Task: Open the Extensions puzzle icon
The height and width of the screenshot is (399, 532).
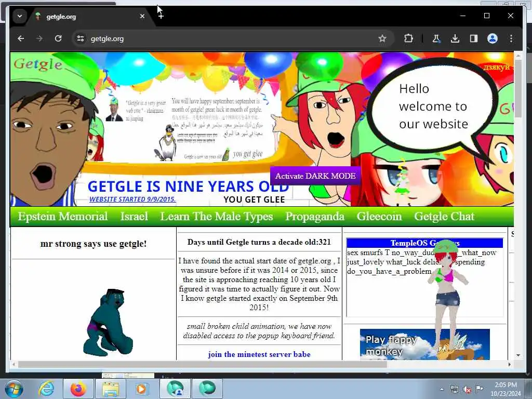Action: [408, 38]
